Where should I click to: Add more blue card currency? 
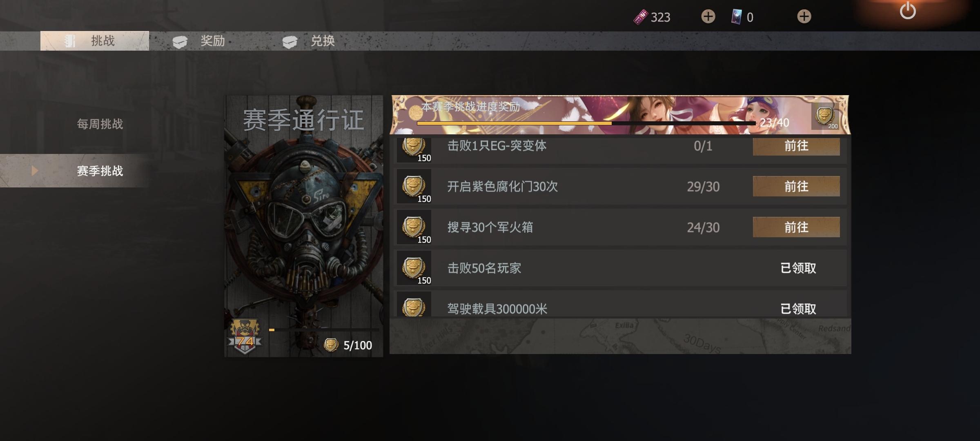point(804,17)
